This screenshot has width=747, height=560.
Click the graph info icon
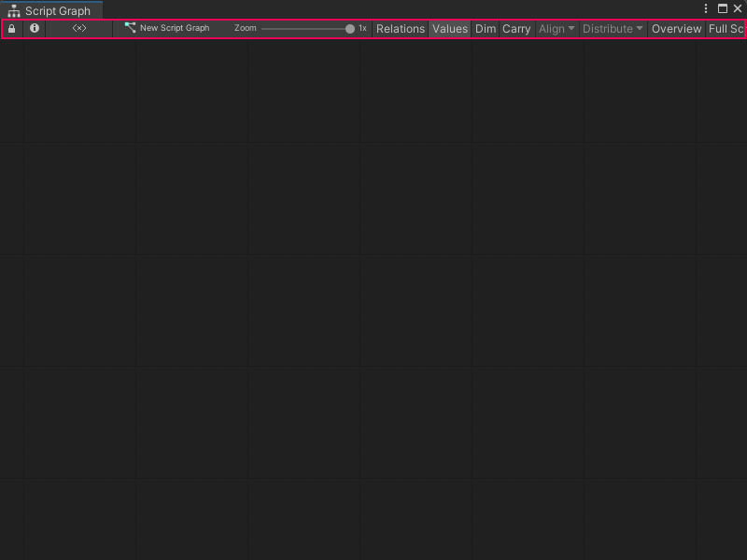click(35, 28)
